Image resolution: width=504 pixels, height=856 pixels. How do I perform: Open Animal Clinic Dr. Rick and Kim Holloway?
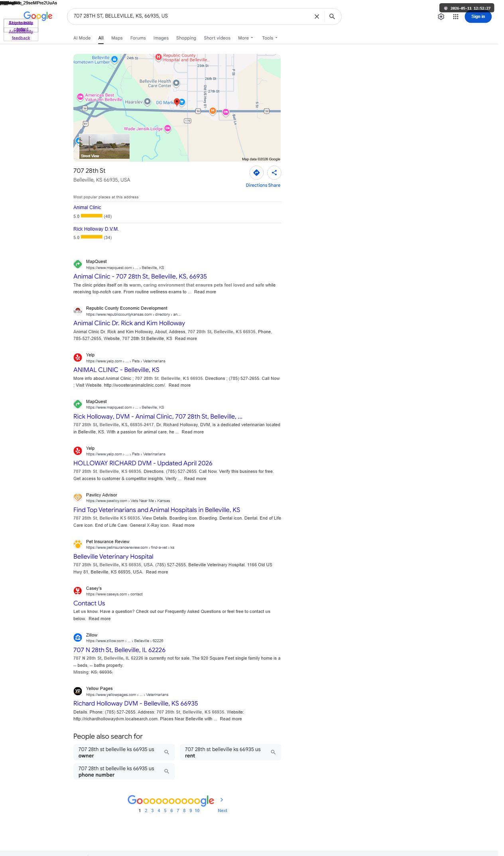pos(129,323)
